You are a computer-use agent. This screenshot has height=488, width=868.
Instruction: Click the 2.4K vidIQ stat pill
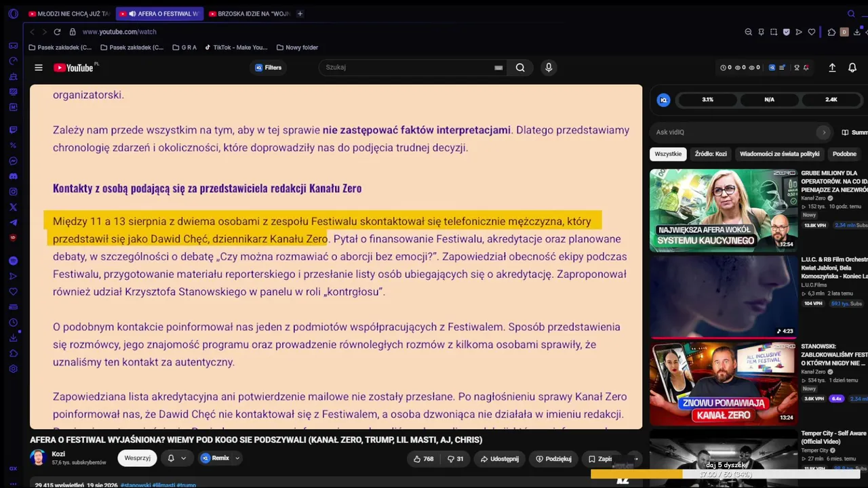point(831,100)
